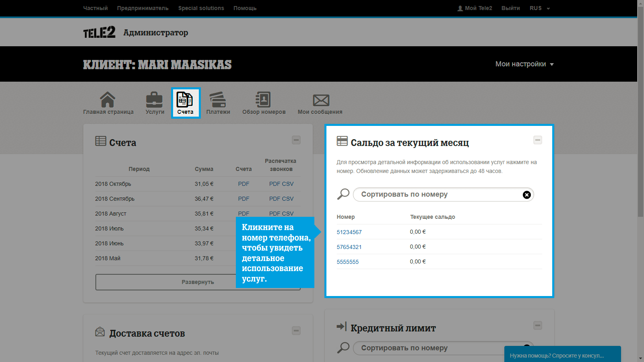Click the Tele2 logo
644x362 pixels.
pos(99,33)
